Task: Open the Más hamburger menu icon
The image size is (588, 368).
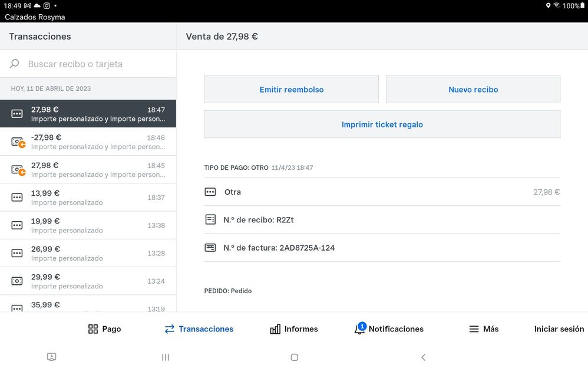Action: (x=474, y=329)
